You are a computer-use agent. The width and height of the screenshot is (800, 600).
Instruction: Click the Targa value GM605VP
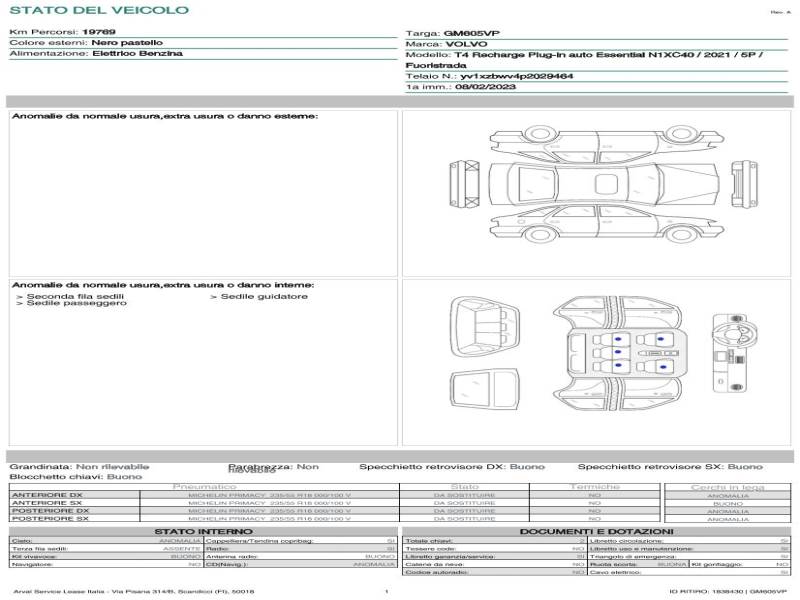(x=471, y=33)
